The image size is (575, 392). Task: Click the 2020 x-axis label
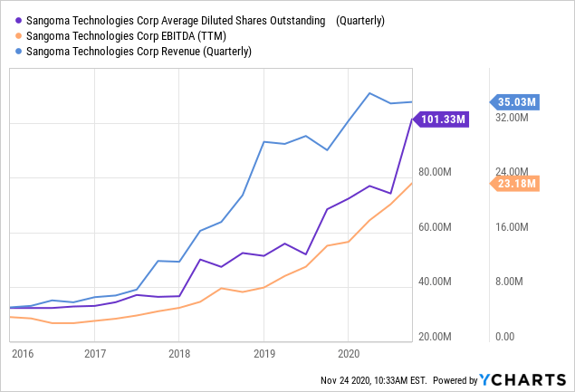click(x=349, y=354)
